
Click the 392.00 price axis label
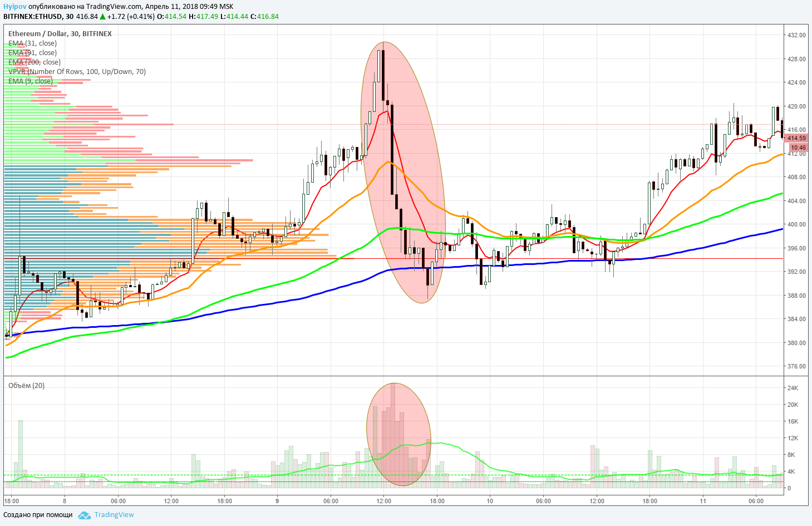tap(796, 272)
